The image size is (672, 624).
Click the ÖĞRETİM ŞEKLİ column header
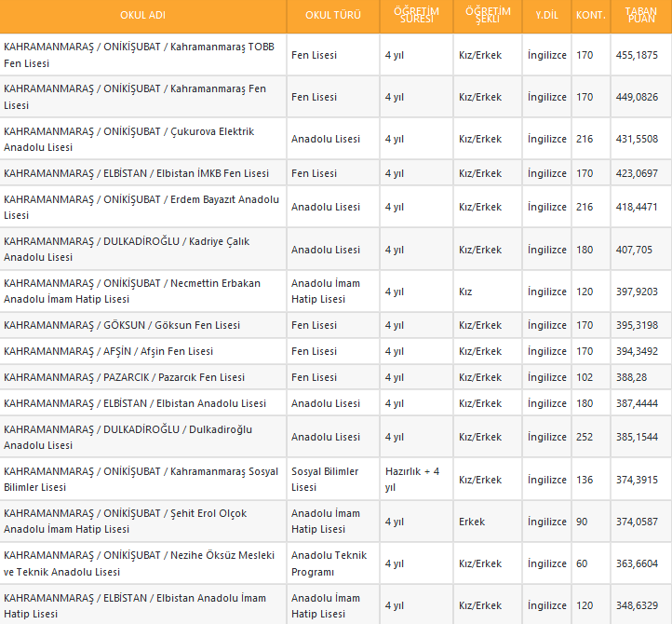(488, 16)
